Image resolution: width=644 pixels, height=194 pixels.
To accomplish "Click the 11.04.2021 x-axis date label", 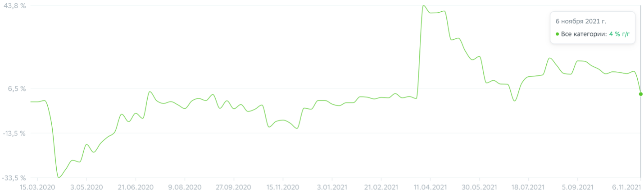I will (x=430, y=187).
